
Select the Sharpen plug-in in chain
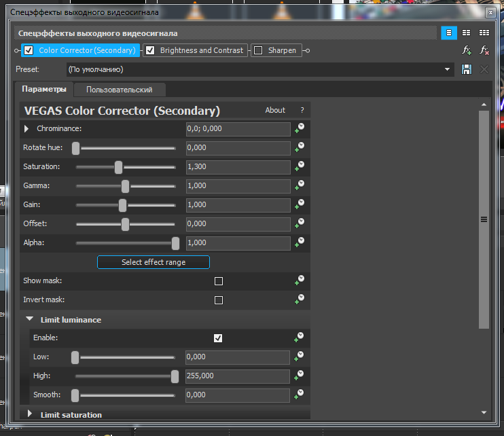(282, 50)
